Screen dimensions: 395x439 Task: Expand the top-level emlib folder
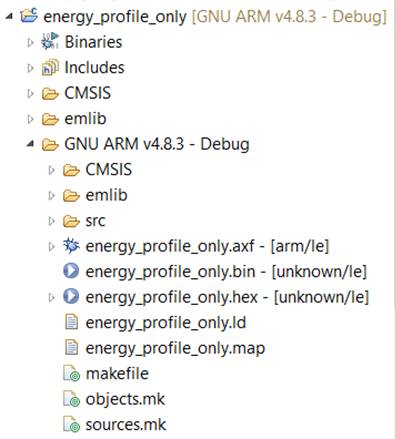pos(30,119)
